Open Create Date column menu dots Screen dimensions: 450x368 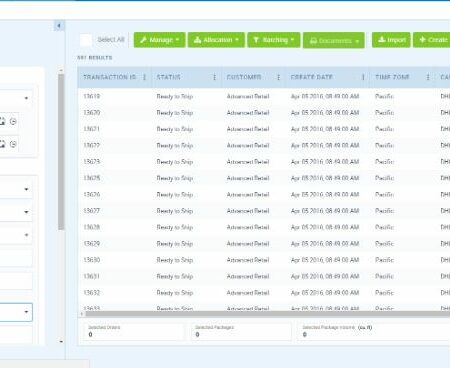tap(363, 77)
